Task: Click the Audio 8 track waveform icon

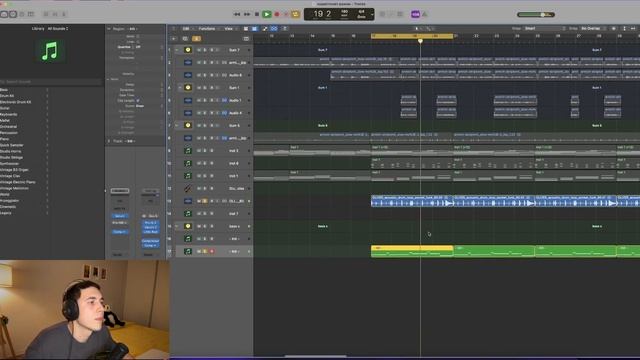Action: click(188, 76)
